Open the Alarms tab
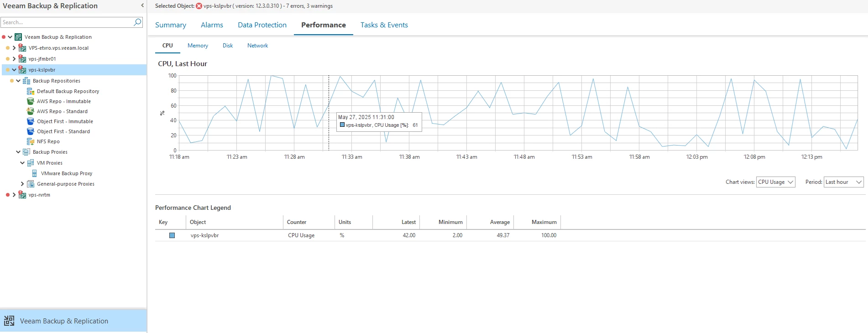The width and height of the screenshot is (868, 333). pos(212,25)
